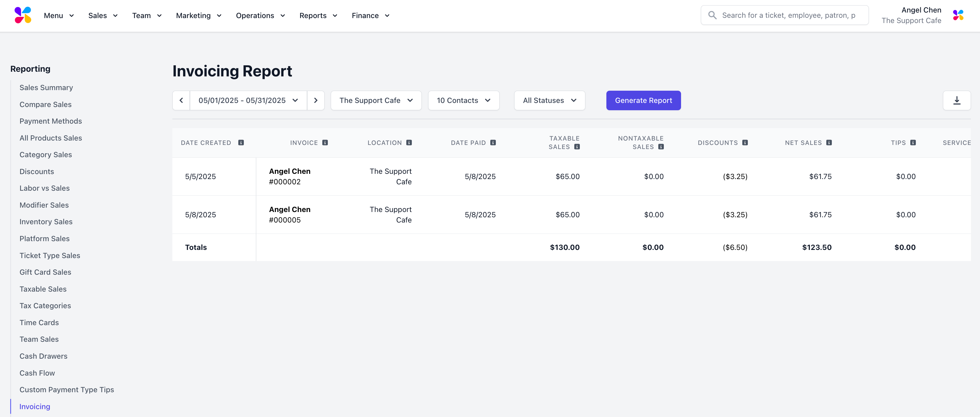Open Modifier Sales report
Image resolution: width=980 pixels, height=417 pixels.
pos(44,205)
